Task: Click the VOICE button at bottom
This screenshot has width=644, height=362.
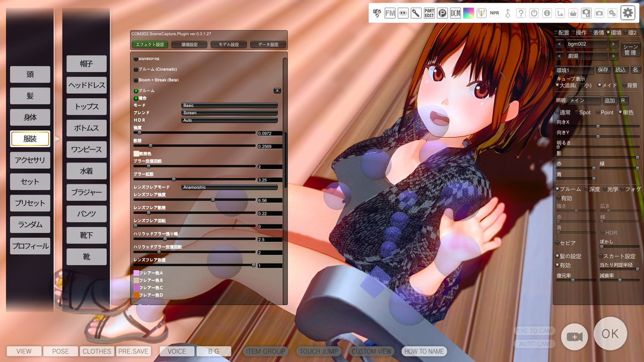Action: tap(177, 351)
